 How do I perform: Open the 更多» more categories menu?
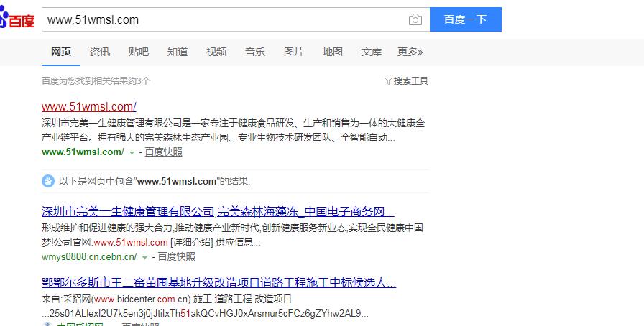coord(410,52)
